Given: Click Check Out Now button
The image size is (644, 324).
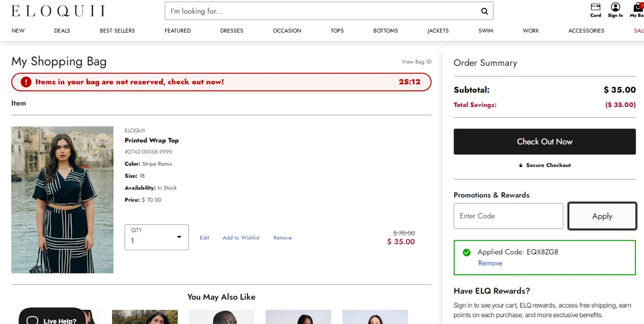Looking at the screenshot, I should (x=545, y=142).
